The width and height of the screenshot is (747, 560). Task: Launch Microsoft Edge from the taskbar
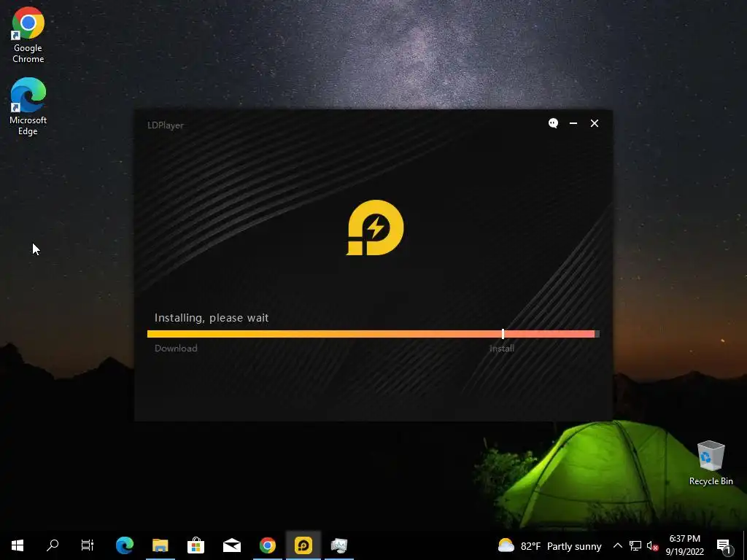point(125,545)
